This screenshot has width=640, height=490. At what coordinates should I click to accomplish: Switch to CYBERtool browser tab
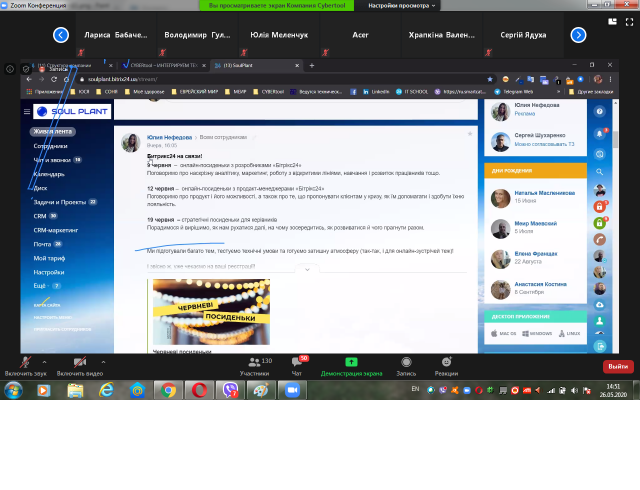(163, 65)
